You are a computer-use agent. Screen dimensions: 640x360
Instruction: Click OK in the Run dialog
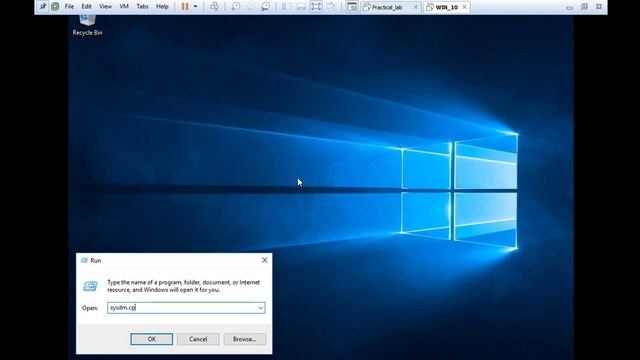[x=151, y=339]
